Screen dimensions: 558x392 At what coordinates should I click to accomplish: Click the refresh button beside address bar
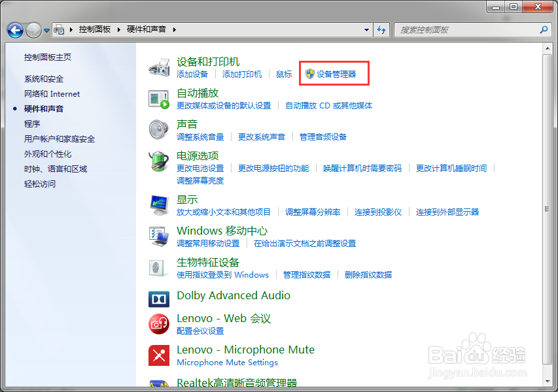381,30
